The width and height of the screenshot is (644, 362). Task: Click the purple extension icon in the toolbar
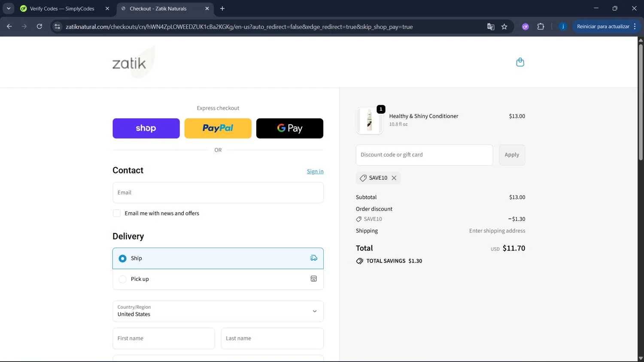(x=525, y=27)
